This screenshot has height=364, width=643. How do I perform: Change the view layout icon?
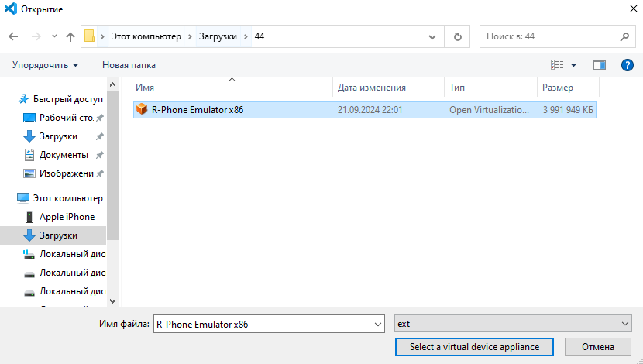[x=557, y=65]
